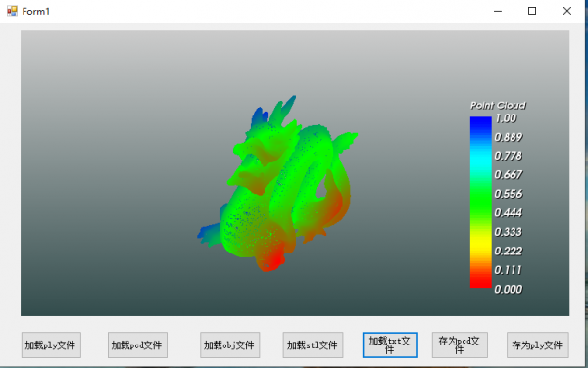Click the 0.778 scale value
This screenshot has width=588, height=368.
(508, 156)
